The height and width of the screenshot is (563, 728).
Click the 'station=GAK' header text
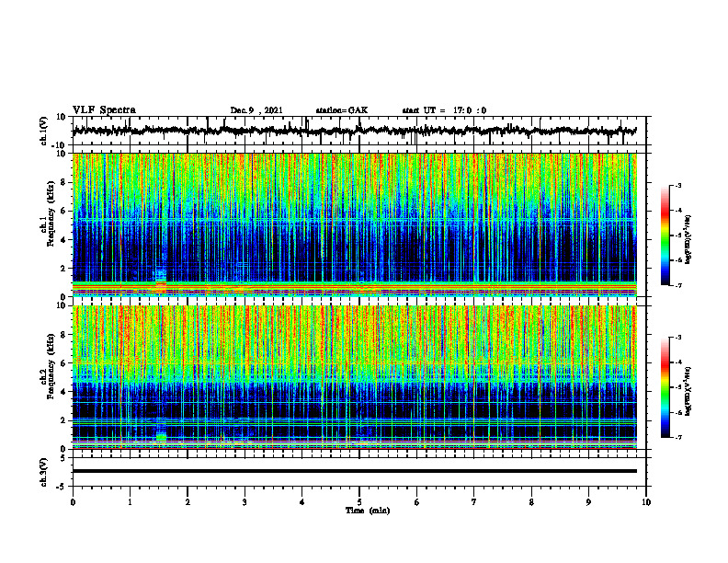click(342, 110)
